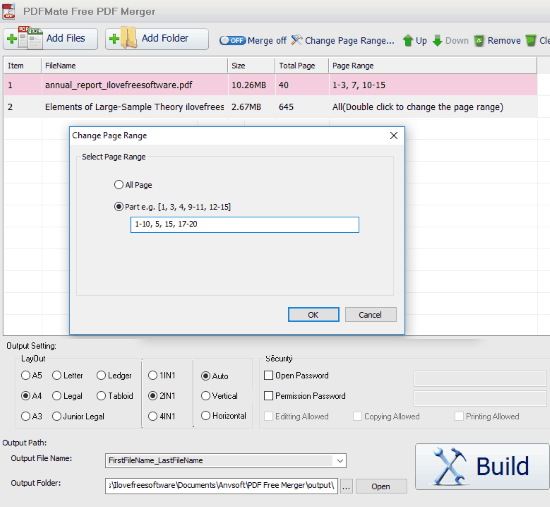Toggle Editing Allowed checkbox
Image resolution: width=550 pixels, height=507 pixels.
[x=268, y=416]
